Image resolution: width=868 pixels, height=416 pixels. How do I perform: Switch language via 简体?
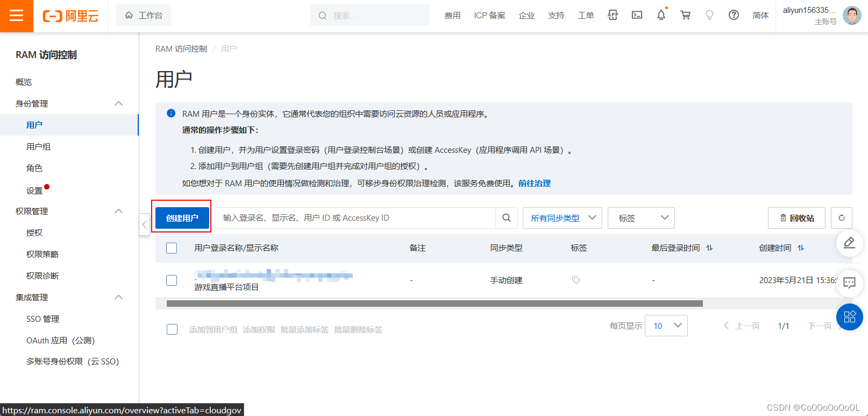point(760,16)
